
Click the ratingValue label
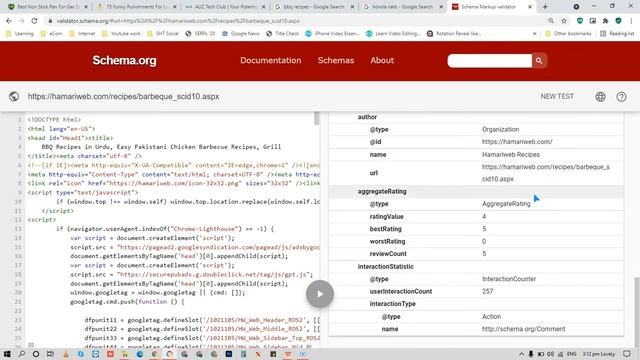[x=387, y=216]
